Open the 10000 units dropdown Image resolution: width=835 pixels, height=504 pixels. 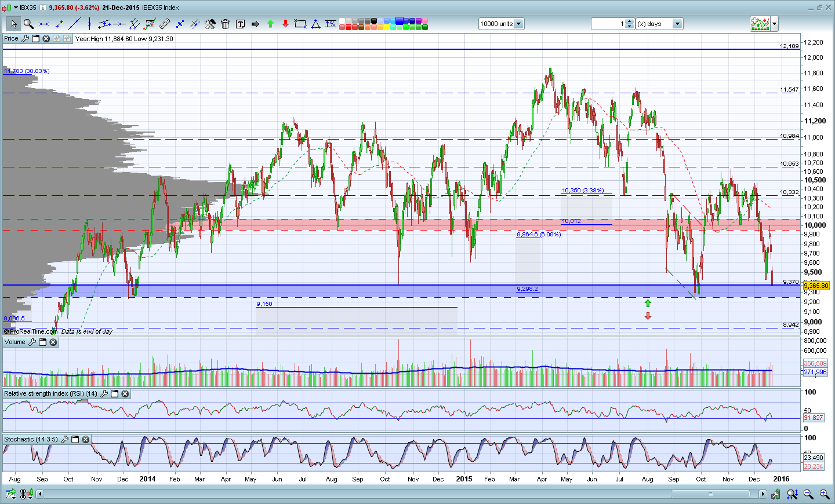[x=519, y=24]
